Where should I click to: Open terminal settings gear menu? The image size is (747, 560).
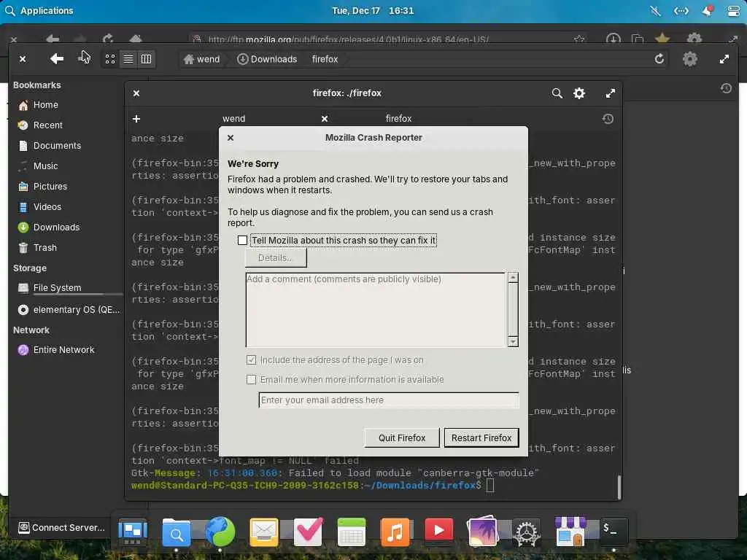click(578, 93)
